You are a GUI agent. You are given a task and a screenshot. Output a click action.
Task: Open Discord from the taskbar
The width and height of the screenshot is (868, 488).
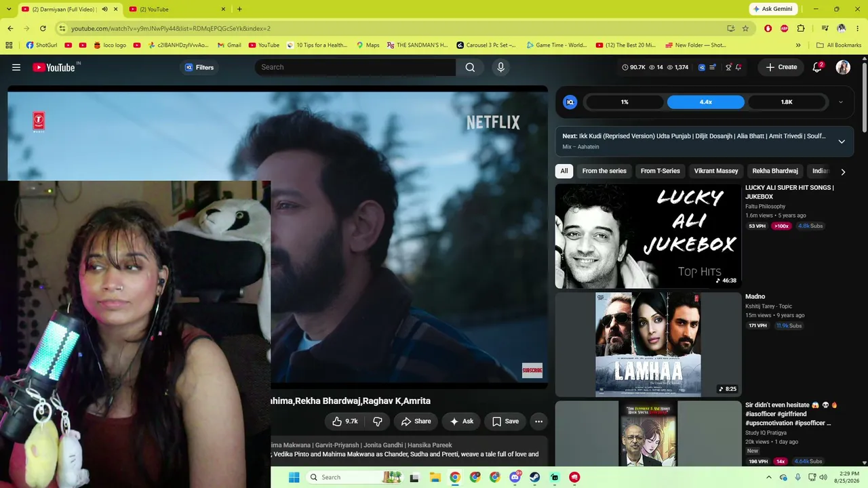[515, 477]
